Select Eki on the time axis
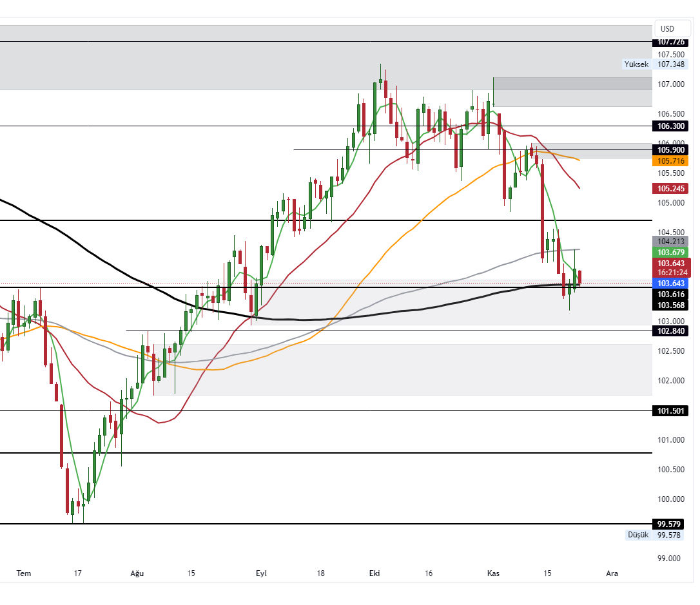This screenshot has width=700, height=605. (374, 573)
